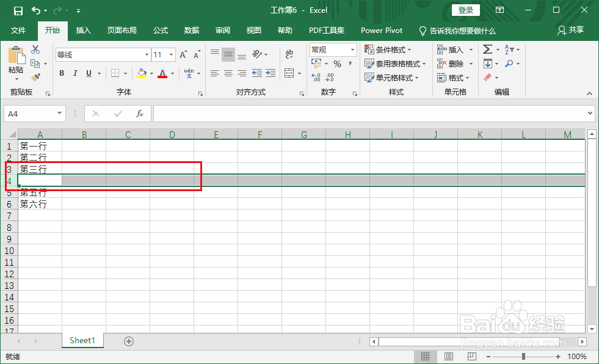Switch to the 页面布局 tab
Screen dimensions: 599x364
point(122,31)
